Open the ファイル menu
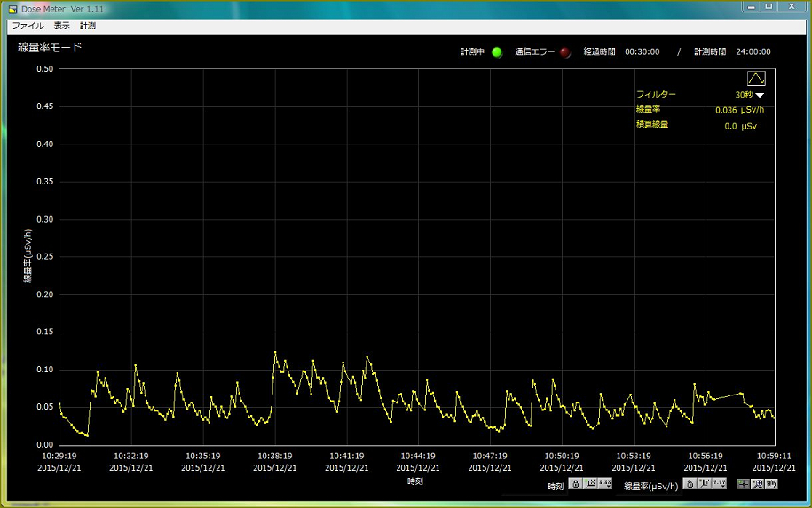 click(x=28, y=26)
